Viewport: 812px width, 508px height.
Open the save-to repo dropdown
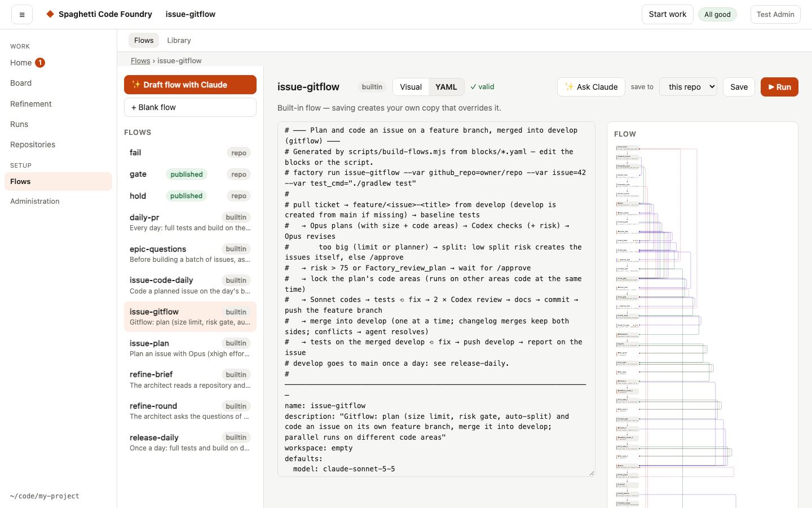[x=688, y=87]
